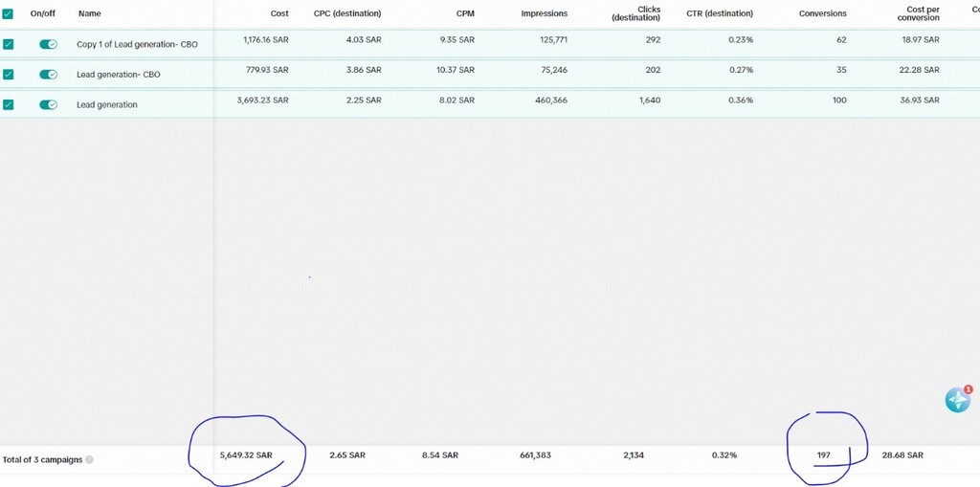Click the 3.86 SAR CPC value
The height and width of the screenshot is (487, 980).
pos(364,70)
